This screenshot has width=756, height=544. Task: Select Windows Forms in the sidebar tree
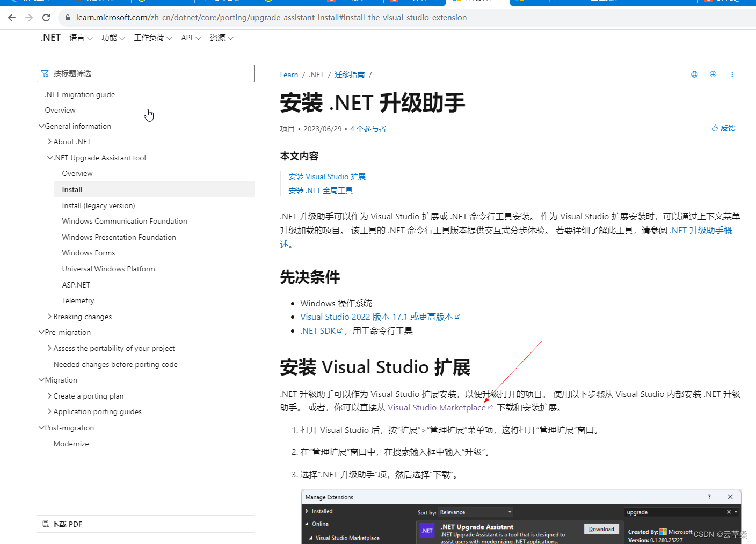88,253
